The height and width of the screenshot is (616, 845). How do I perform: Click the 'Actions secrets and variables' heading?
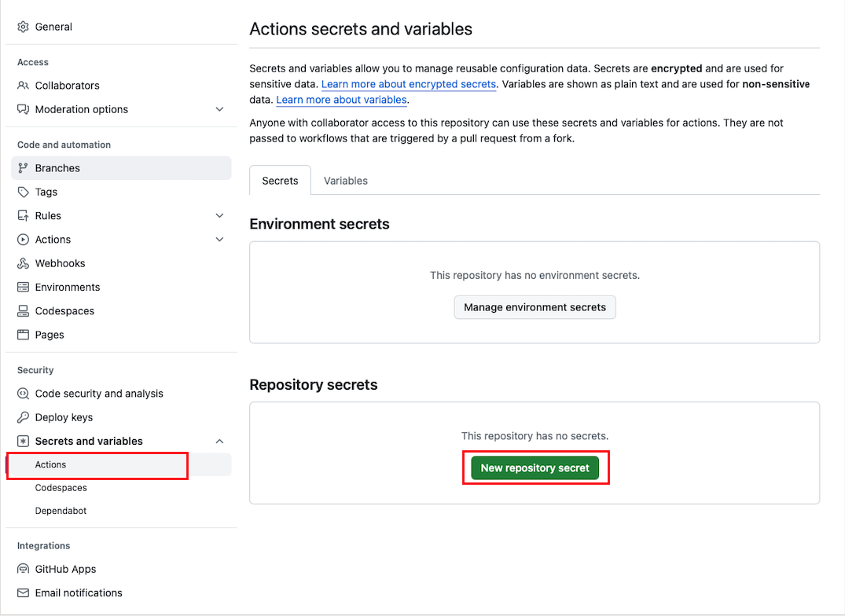[361, 29]
